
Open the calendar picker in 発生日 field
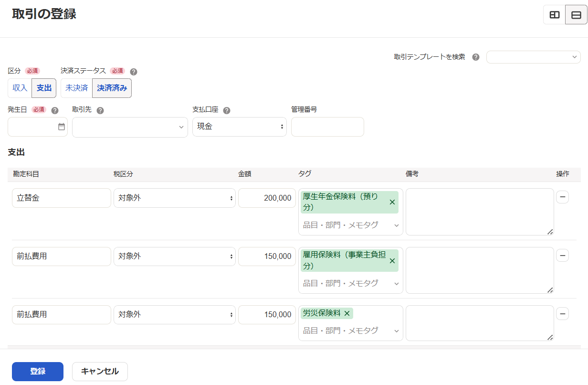click(62, 127)
